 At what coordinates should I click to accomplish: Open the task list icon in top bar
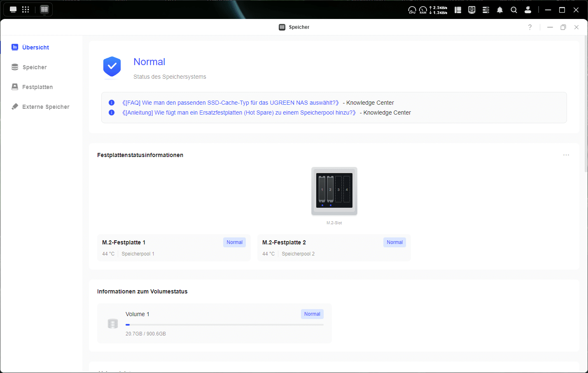[486, 10]
